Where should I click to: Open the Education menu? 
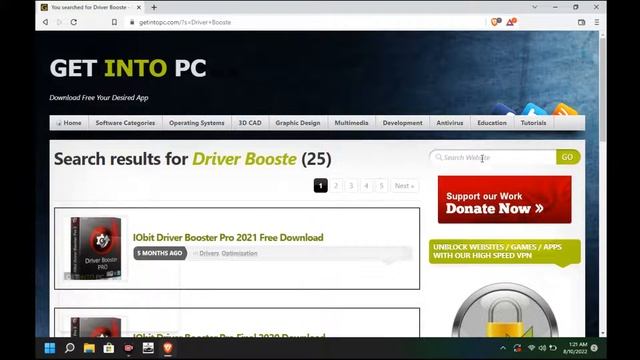[492, 123]
